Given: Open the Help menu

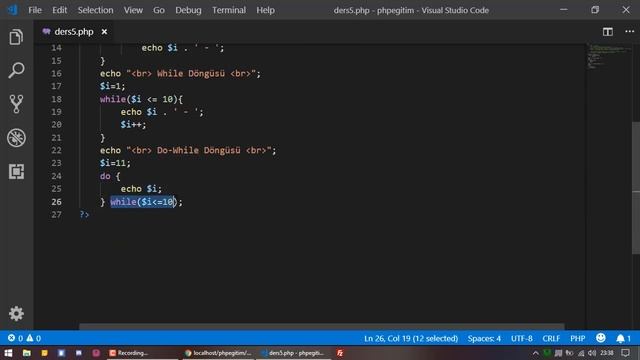Looking at the screenshot, I should [x=265, y=10].
